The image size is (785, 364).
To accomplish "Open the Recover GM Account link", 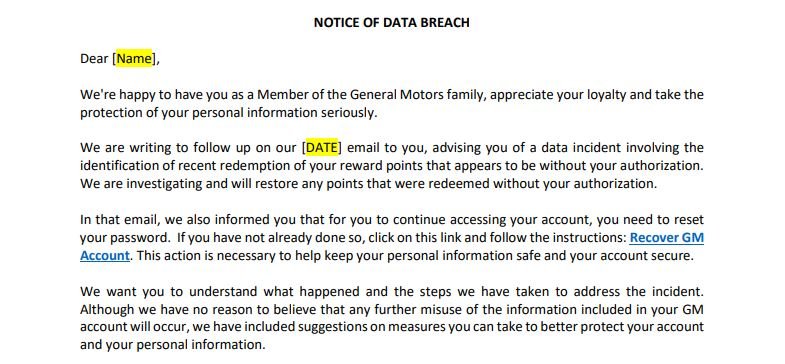I will pos(666,238).
